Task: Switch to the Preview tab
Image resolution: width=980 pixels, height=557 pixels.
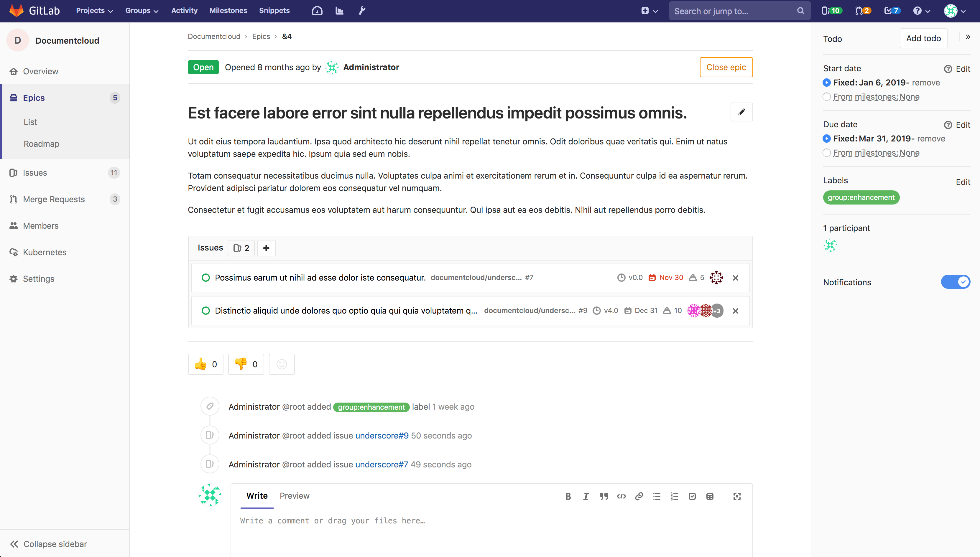Action: [294, 495]
